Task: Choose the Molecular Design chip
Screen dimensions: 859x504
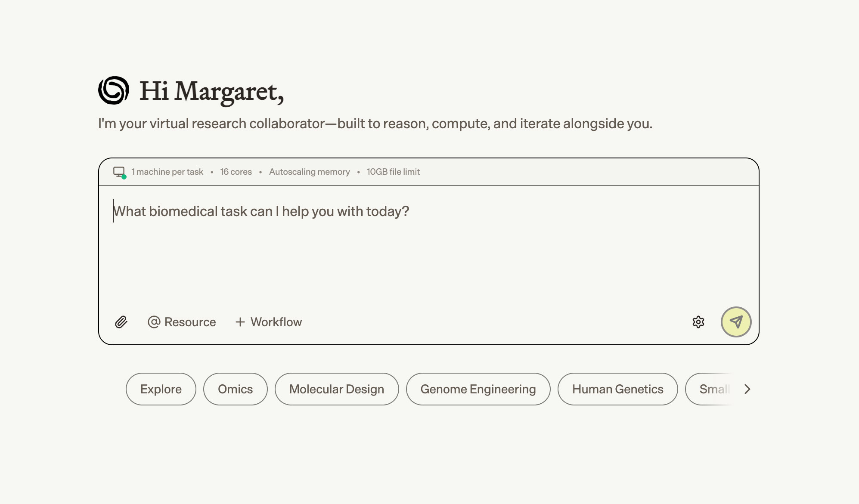Action: [x=336, y=389]
